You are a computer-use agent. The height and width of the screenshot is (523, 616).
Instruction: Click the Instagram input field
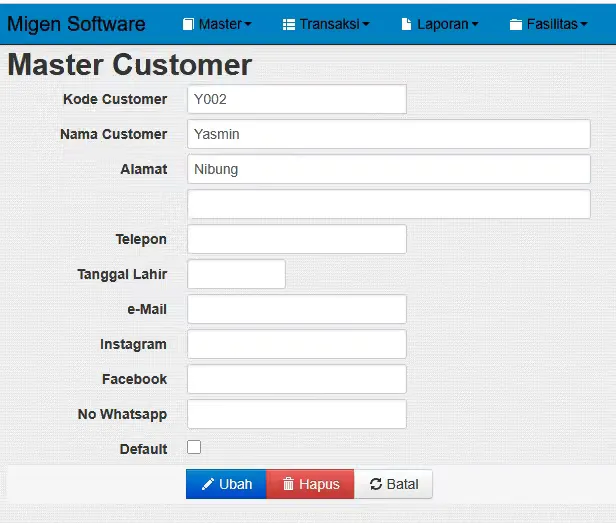pyautogui.click(x=297, y=344)
